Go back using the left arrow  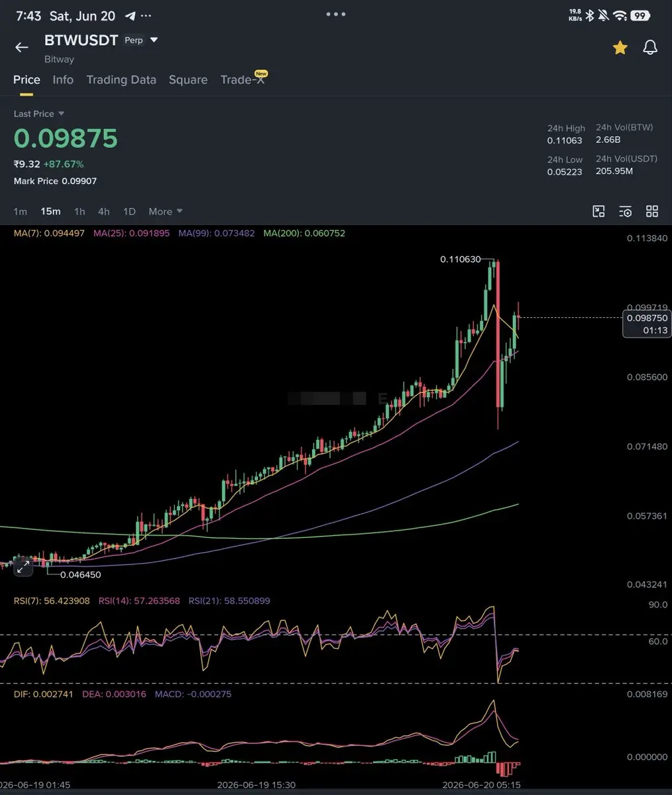coord(22,47)
